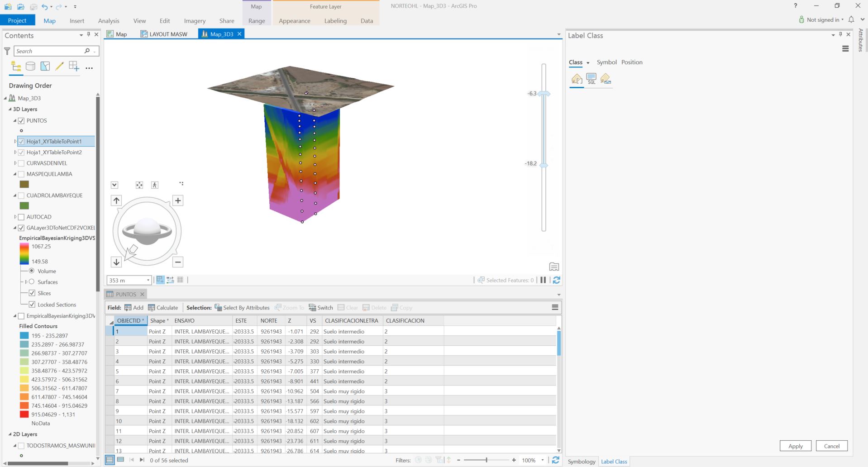Expand Hoja1_XYTableToPoint1 layer

15,142
